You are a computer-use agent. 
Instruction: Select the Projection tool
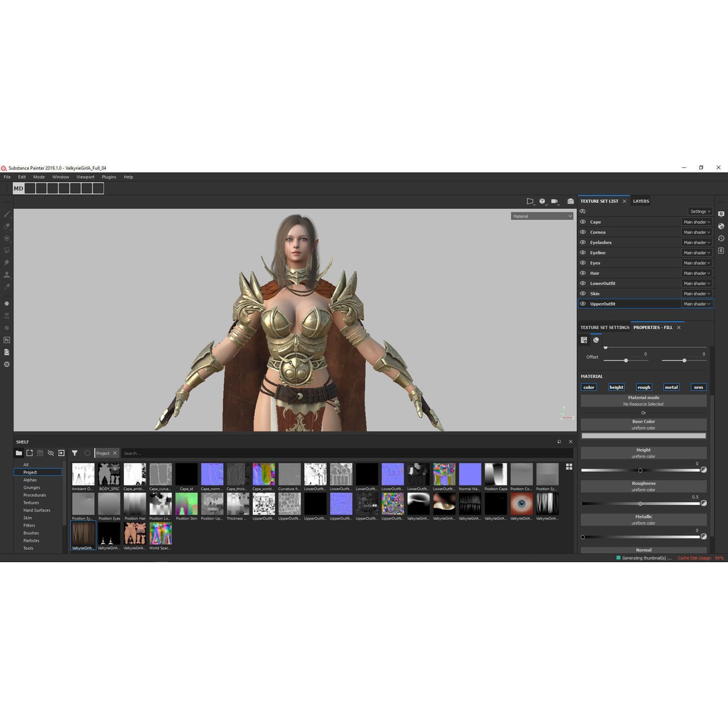tap(7, 238)
